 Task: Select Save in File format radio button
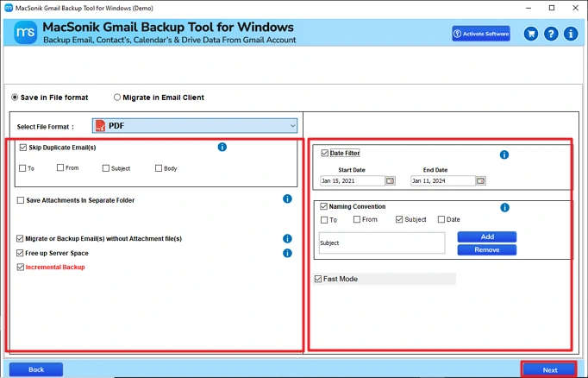(x=15, y=98)
